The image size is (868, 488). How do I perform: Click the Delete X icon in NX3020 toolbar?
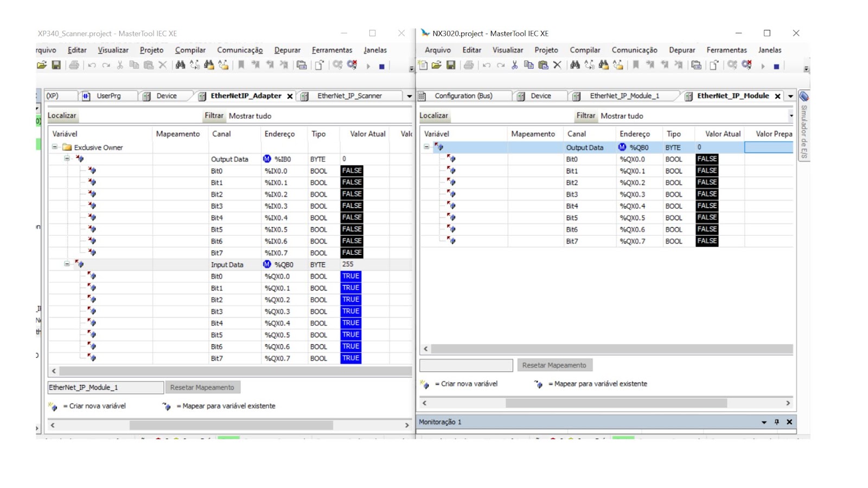(557, 66)
